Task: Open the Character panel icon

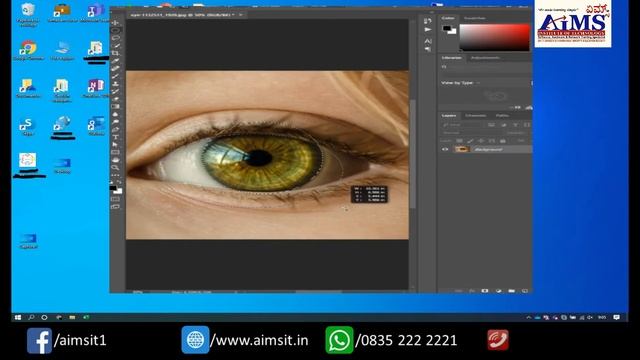Action: pyautogui.click(x=427, y=41)
